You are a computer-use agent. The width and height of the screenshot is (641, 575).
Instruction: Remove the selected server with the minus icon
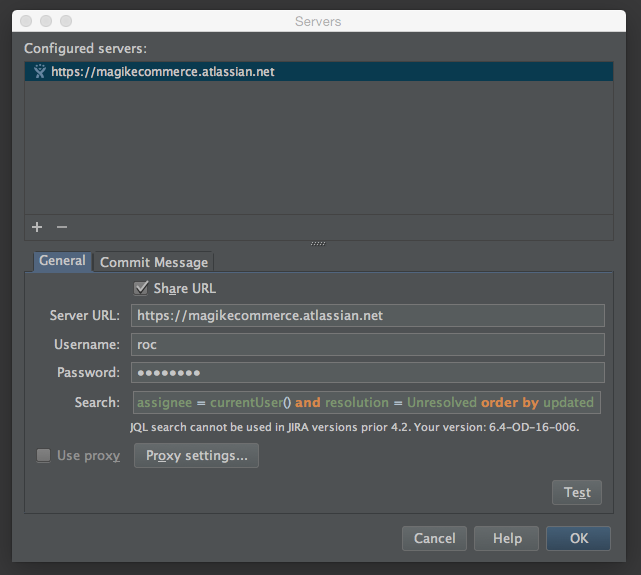[x=62, y=227]
